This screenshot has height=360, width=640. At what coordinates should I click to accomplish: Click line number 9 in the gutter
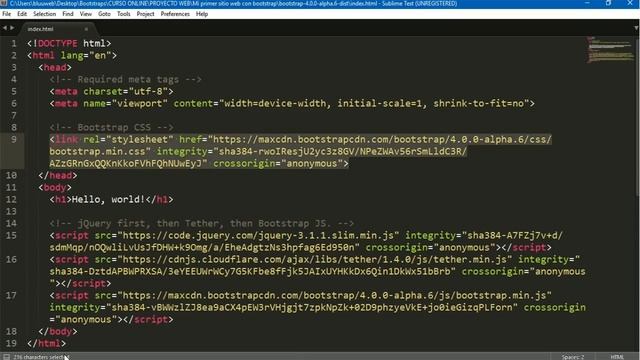14,140
